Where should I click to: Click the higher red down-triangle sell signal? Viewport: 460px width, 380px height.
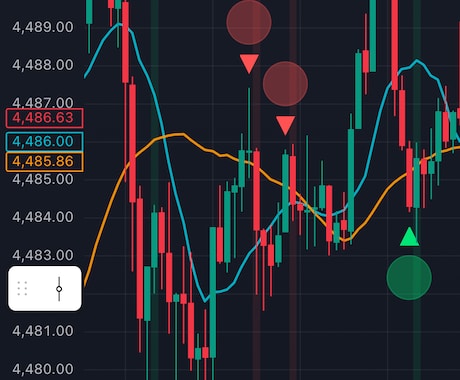coord(249,64)
